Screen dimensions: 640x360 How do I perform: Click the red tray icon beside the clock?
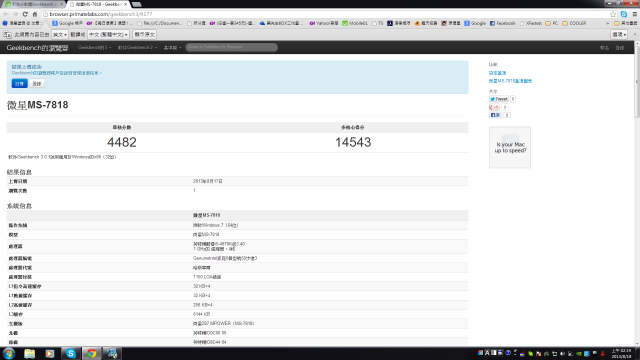603,353
